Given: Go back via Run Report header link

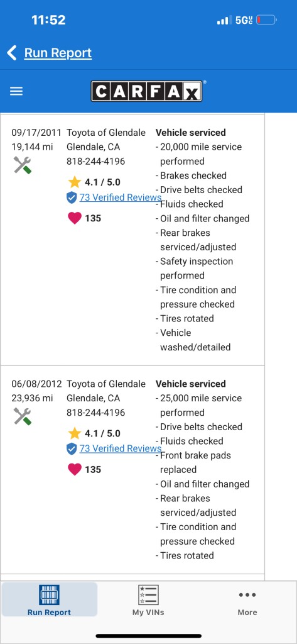Looking at the screenshot, I should point(58,53).
